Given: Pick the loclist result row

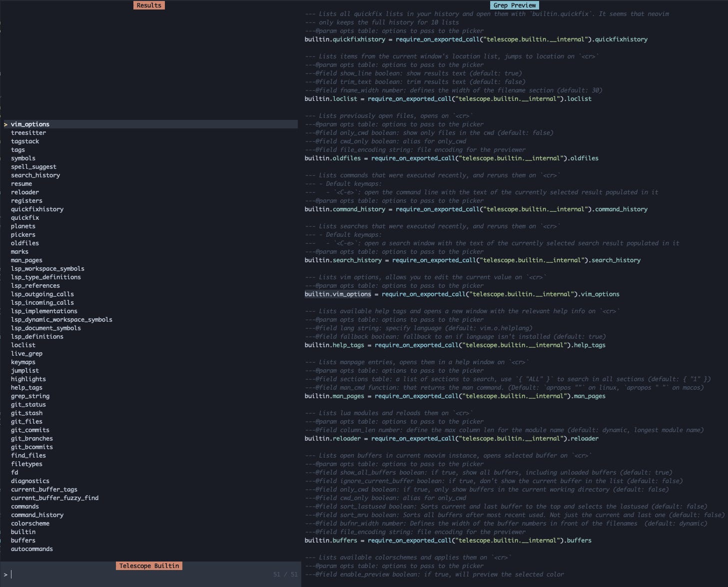Looking at the screenshot, I should [x=23, y=345].
